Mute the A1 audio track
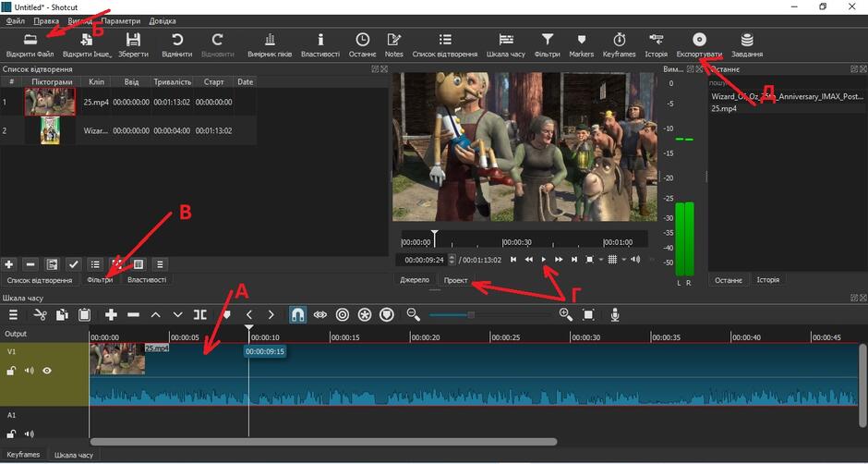The height and width of the screenshot is (464, 868). [x=29, y=434]
